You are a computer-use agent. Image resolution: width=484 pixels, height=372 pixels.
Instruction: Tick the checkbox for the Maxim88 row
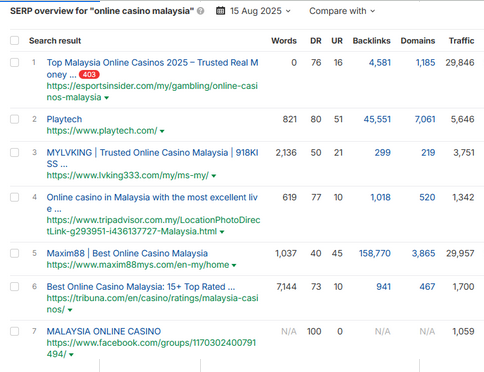[x=15, y=253]
